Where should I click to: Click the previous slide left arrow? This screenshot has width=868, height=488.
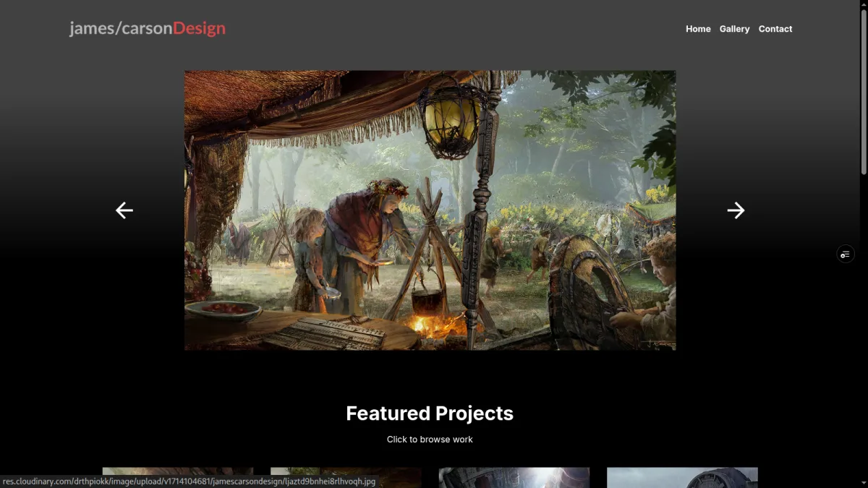point(124,210)
